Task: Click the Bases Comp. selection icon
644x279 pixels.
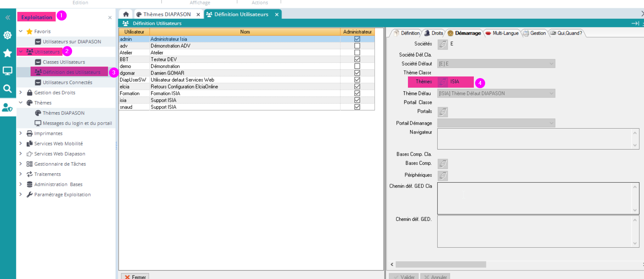Action: pyautogui.click(x=443, y=164)
